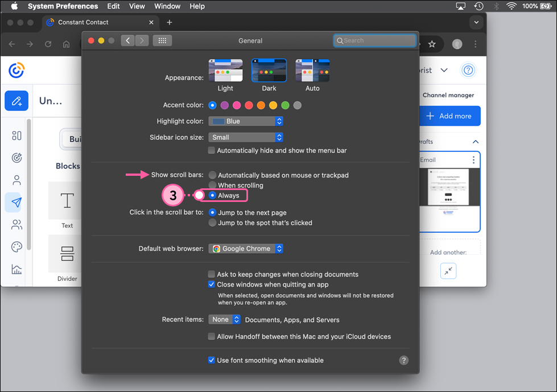The image size is (557, 392).
Task: Click the Search field in General preferences
Action: [374, 40]
